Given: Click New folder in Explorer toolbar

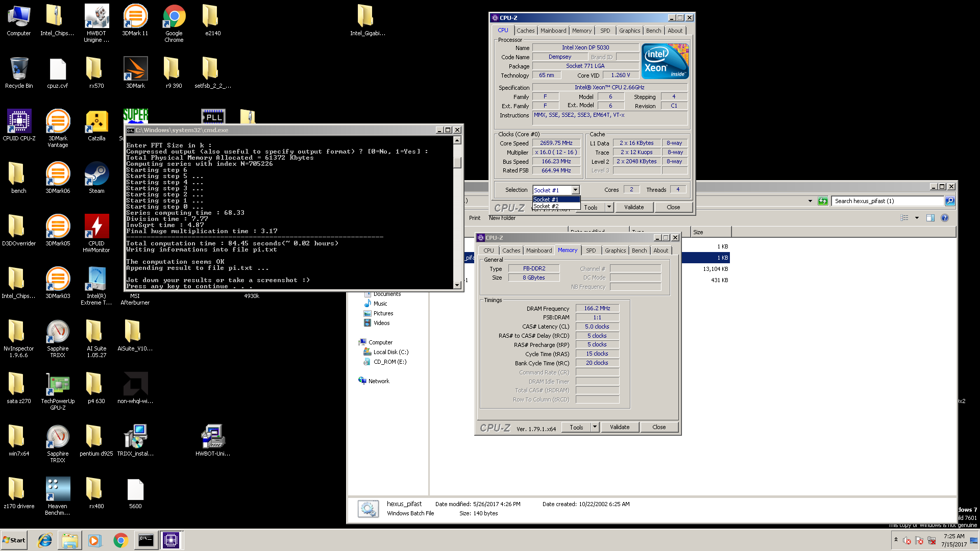Looking at the screenshot, I should pyautogui.click(x=502, y=218).
